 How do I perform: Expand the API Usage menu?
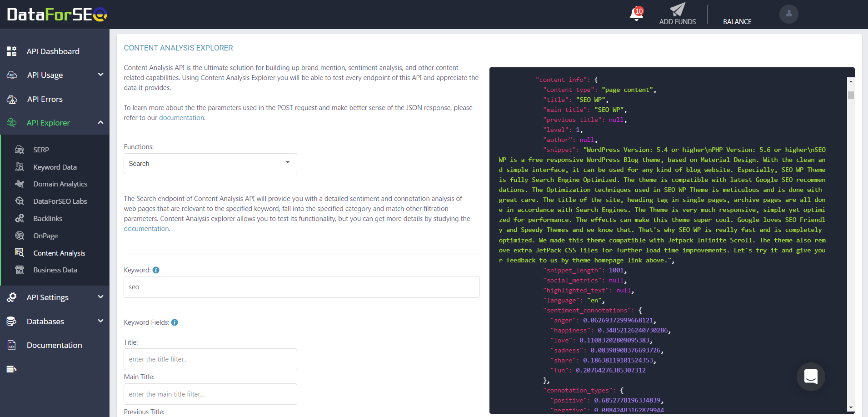pos(55,75)
